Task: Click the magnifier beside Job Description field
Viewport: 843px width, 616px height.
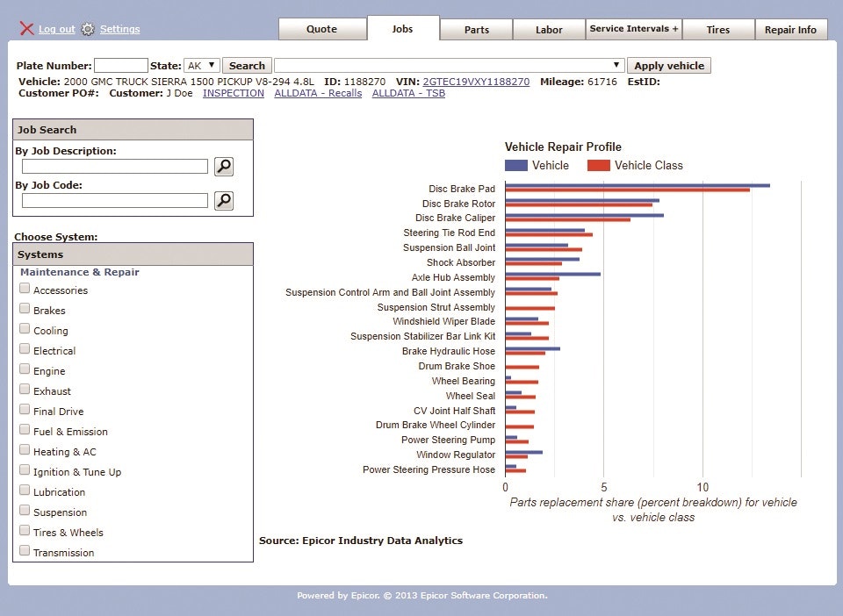Action: (x=223, y=167)
